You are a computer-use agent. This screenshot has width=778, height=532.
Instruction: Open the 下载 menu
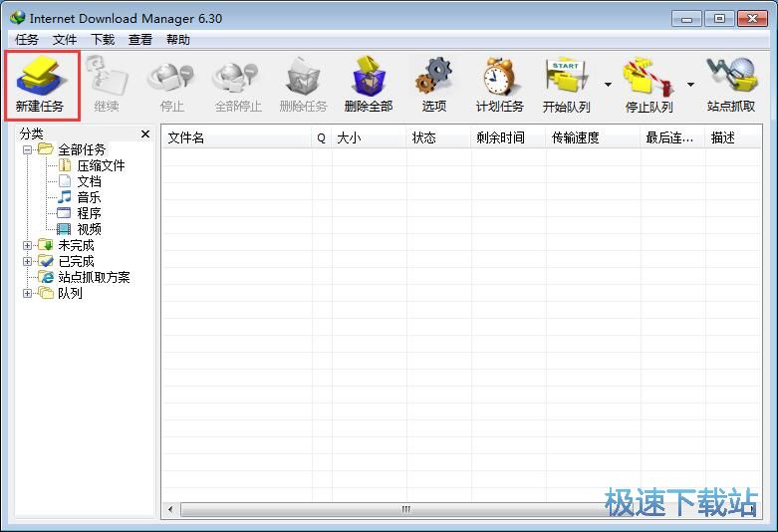point(103,40)
